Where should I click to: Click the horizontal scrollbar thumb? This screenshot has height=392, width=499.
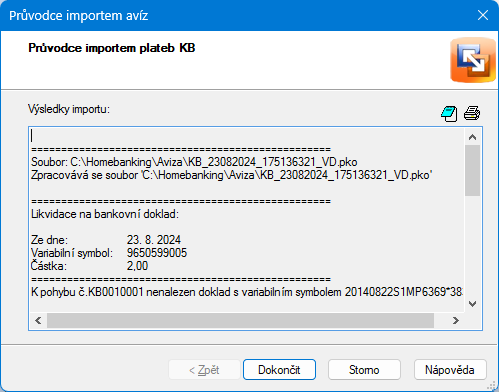240,321
